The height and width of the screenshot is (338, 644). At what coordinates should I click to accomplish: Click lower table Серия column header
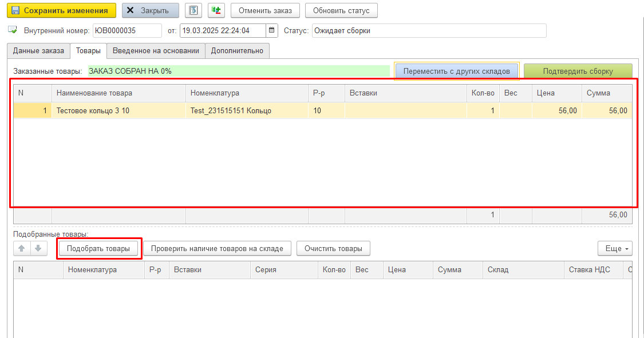284,270
